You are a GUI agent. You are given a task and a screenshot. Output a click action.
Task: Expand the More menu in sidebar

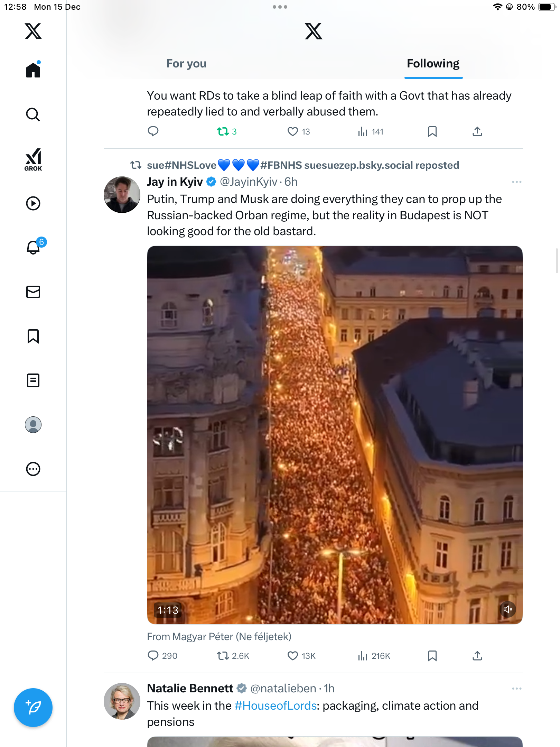point(33,469)
